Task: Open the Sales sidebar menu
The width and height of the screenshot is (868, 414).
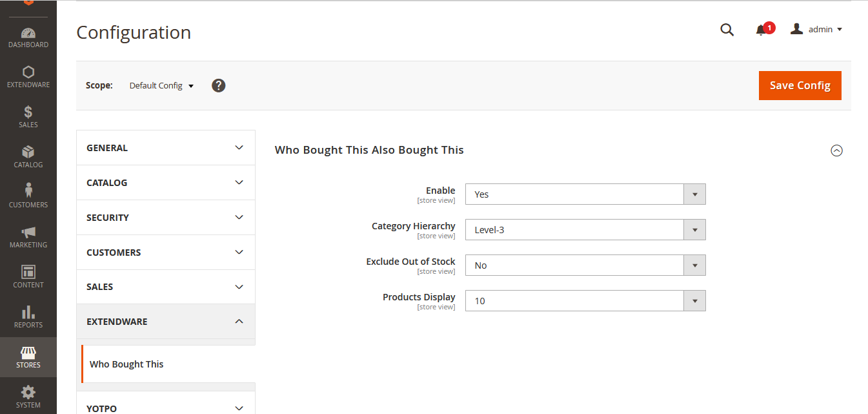Action: pos(28,118)
